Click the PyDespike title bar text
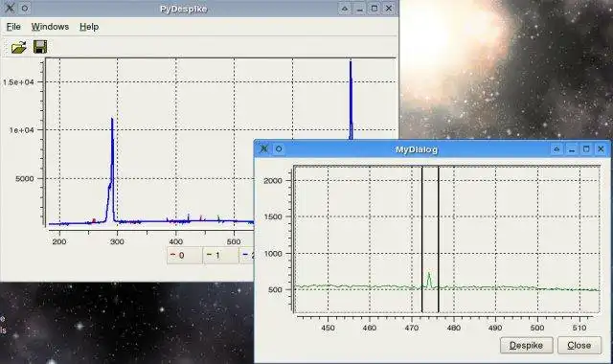The height and width of the screenshot is (364, 613). pyautogui.click(x=183, y=9)
